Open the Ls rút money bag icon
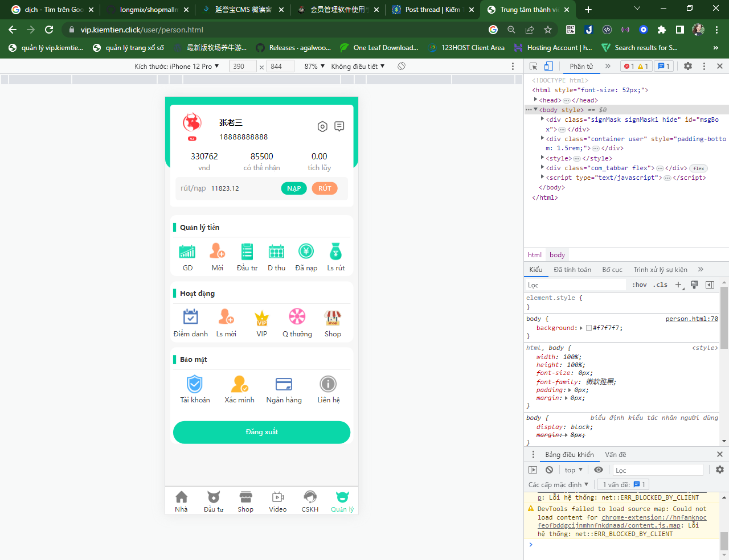The height and width of the screenshot is (560, 729). pyautogui.click(x=336, y=251)
